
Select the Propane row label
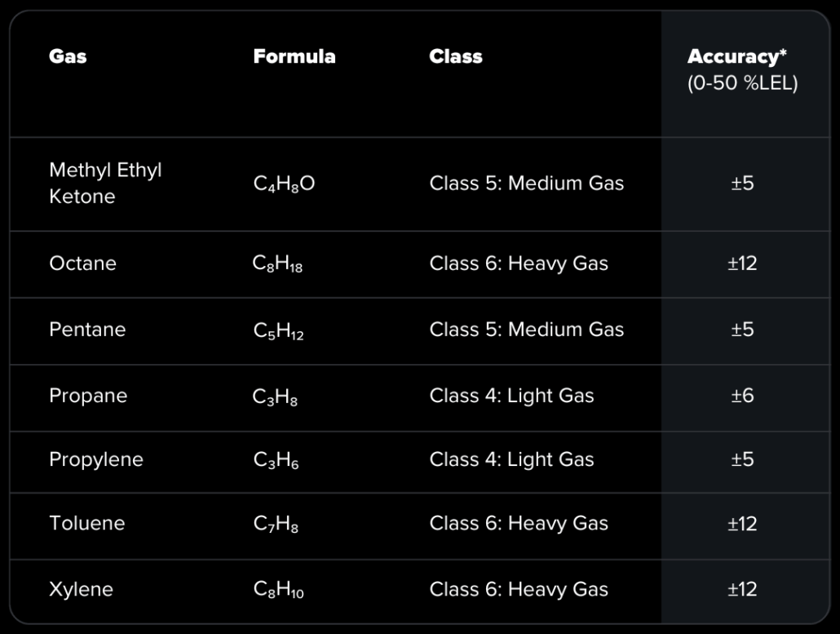click(x=88, y=396)
